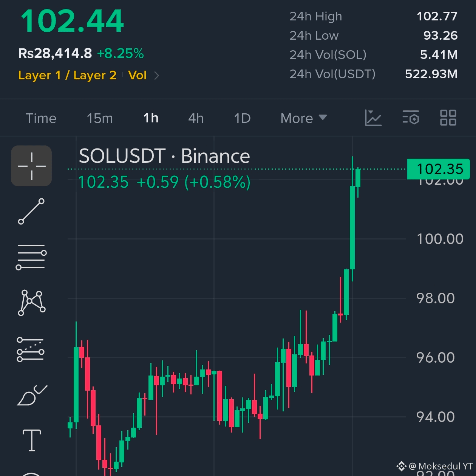
Task: Select the trend line drawing tool
Action: coord(31,212)
